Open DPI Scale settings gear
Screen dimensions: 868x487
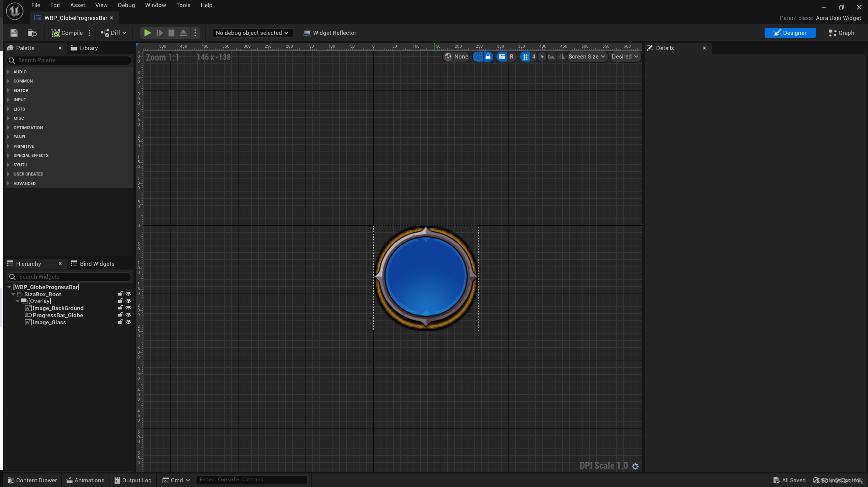point(635,466)
